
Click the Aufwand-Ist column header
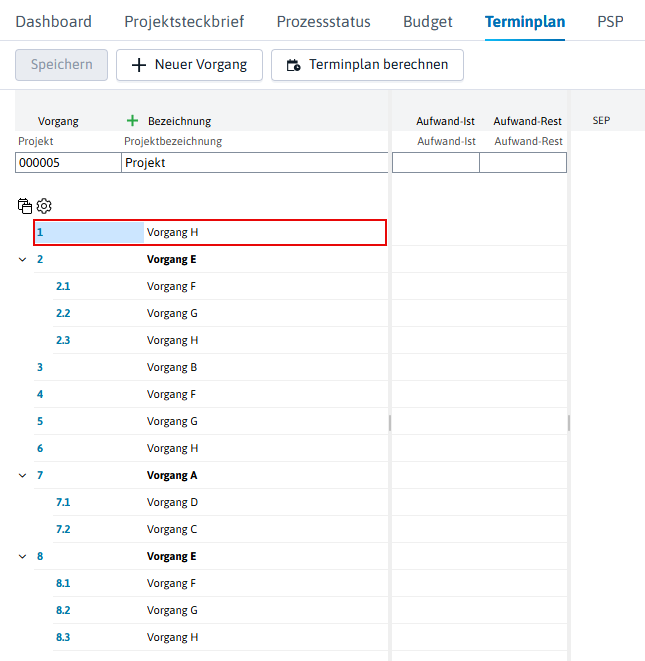coord(445,121)
